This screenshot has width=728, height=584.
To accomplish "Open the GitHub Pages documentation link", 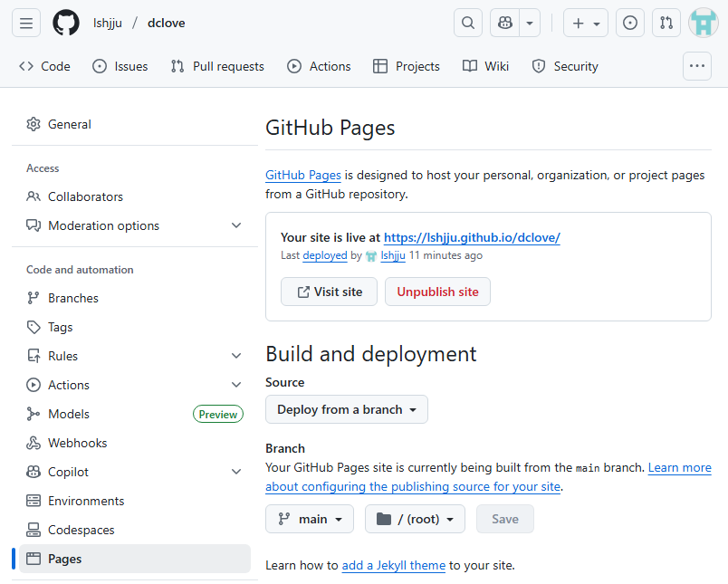I will 303,175.
